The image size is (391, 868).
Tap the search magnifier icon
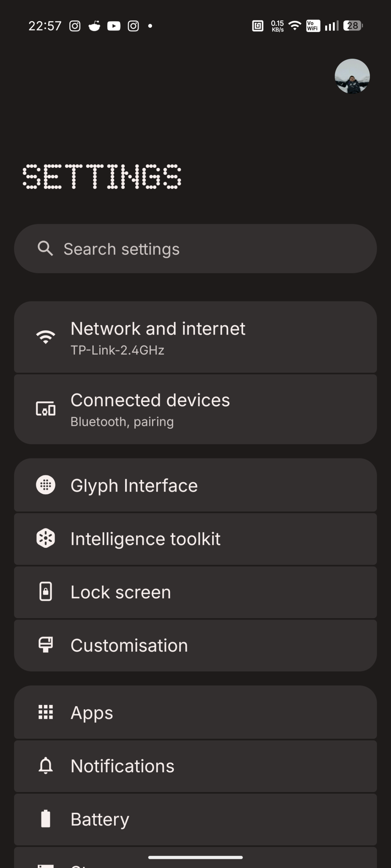point(45,249)
